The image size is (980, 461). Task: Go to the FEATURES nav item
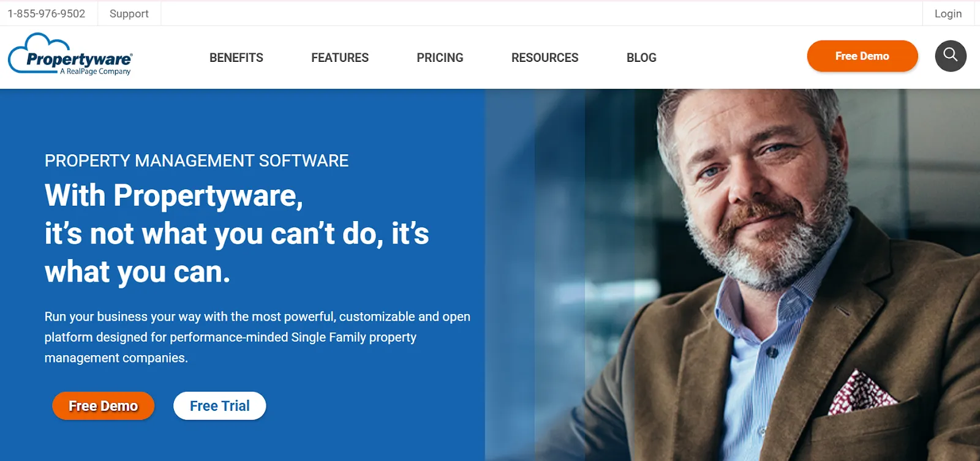coord(340,58)
